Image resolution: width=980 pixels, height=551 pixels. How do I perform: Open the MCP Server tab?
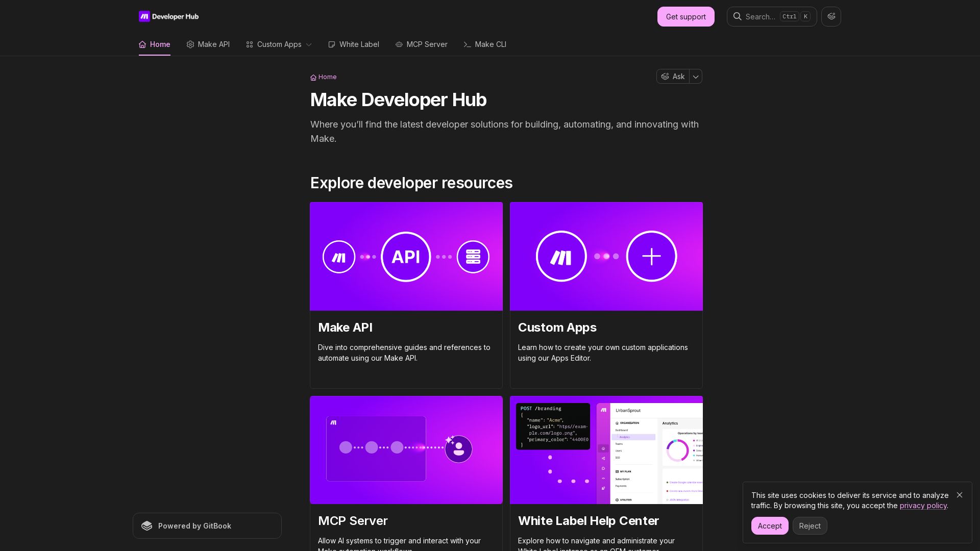pos(422,44)
